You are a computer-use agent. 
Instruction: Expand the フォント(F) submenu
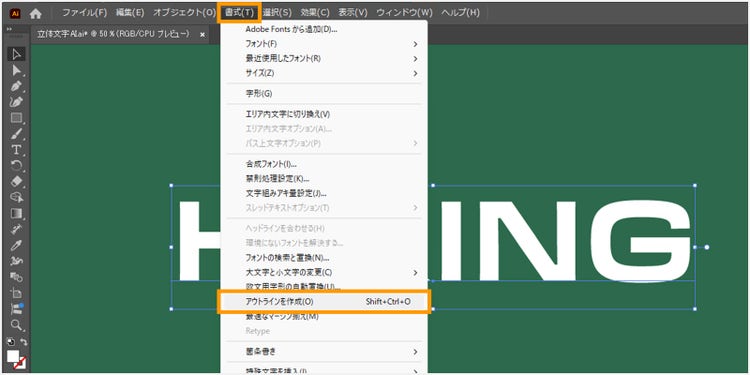tap(324, 44)
